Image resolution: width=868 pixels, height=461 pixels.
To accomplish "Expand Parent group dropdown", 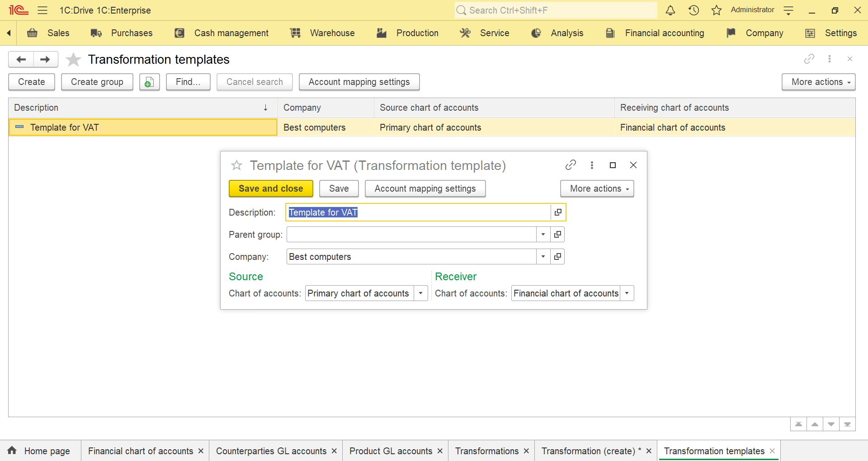I will click(543, 235).
